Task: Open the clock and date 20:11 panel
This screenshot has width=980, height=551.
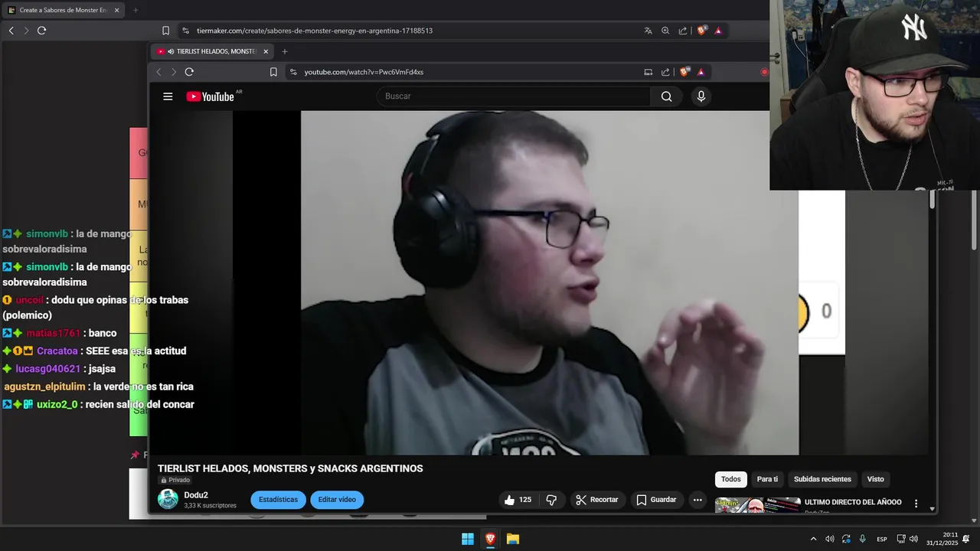Action: (942, 539)
